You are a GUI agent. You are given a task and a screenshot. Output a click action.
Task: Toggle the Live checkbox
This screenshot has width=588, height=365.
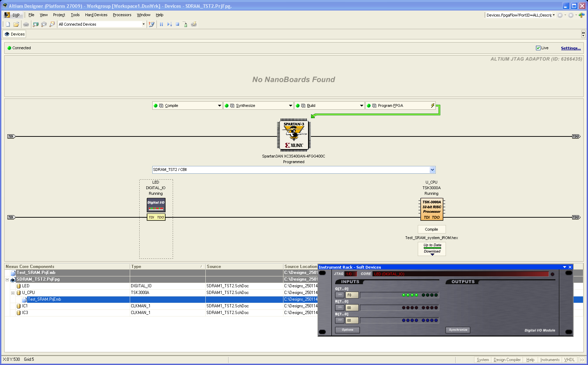tap(538, 48)
